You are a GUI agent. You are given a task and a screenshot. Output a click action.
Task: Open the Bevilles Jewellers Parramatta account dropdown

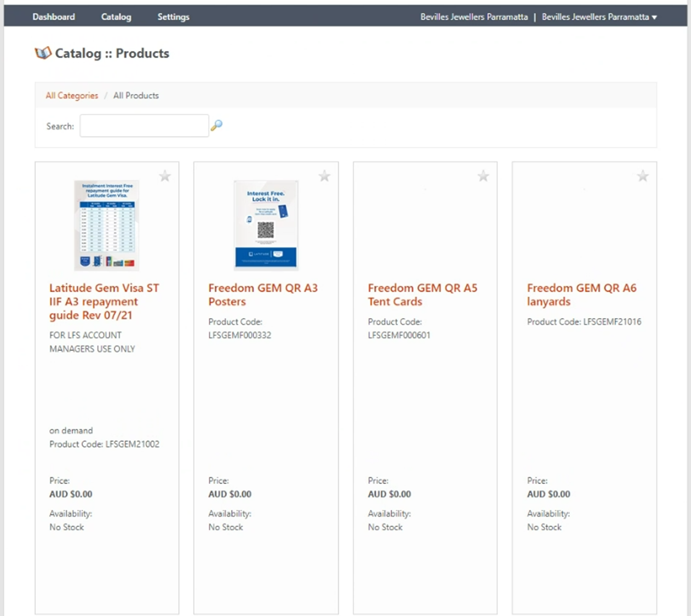click(x=599, y=17)
